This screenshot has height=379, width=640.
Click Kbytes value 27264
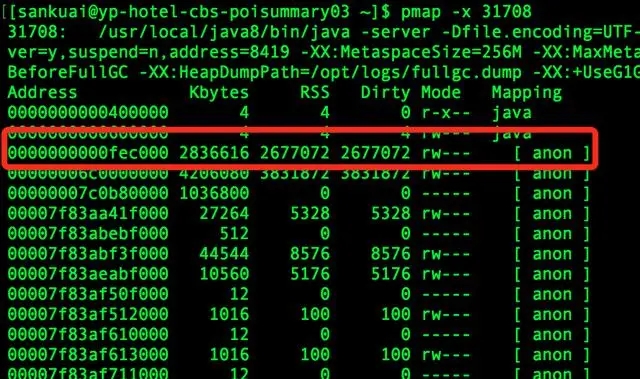pyautogui.click(x=224, y=213)
